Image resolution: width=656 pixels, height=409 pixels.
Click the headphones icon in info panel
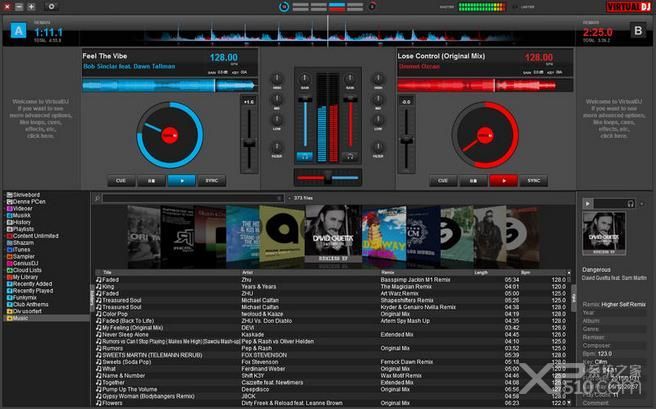tap(630, 204)
